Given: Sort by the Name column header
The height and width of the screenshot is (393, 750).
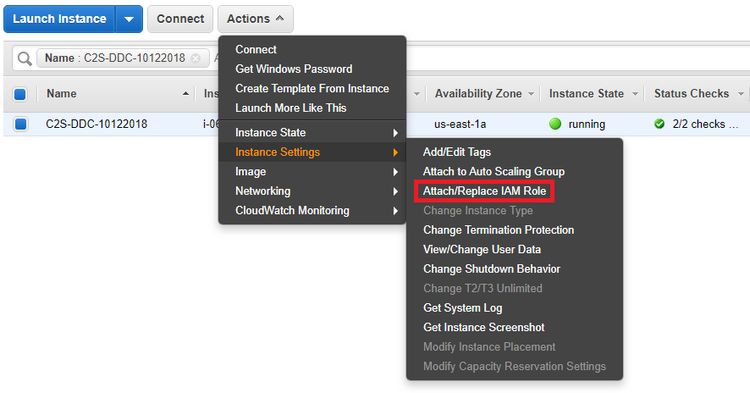Looking at the screenshot, I should 61,94.
